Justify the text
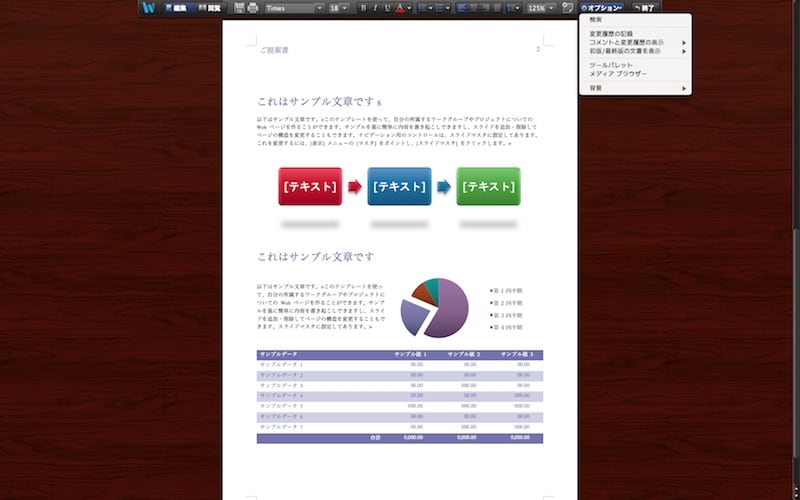The width and height of the screenshot is (800, 500). (x=497, y=8)
